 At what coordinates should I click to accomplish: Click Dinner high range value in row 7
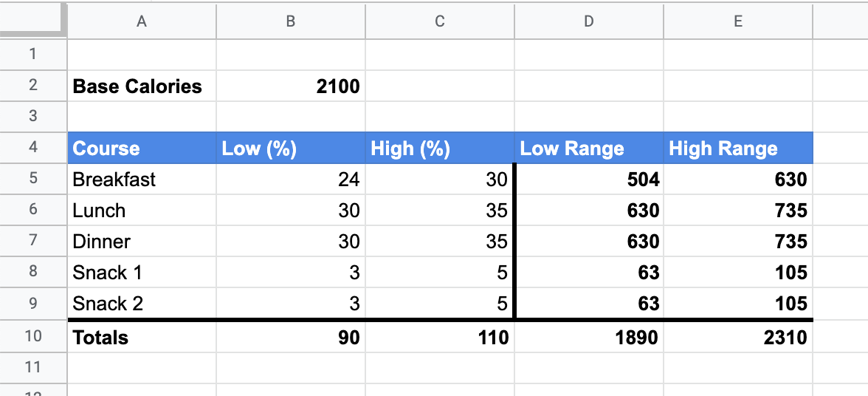pos(737,242)
